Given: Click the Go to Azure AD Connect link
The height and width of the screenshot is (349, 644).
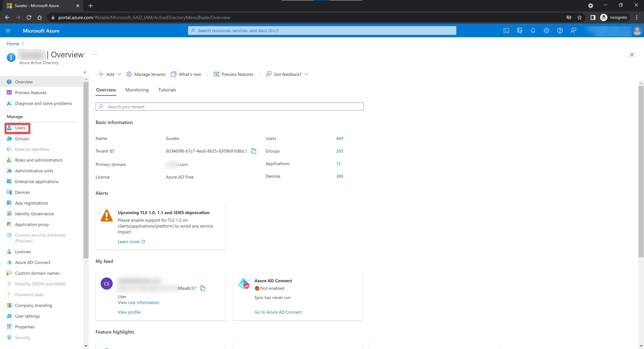Looking at the screenshot, I should pos(278,312).
